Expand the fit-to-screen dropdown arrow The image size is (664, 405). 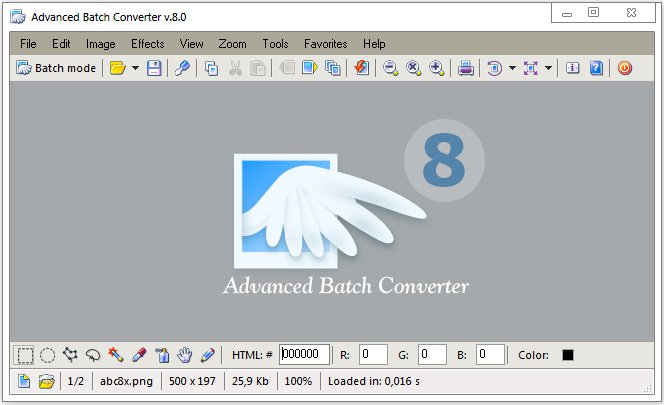548,68
